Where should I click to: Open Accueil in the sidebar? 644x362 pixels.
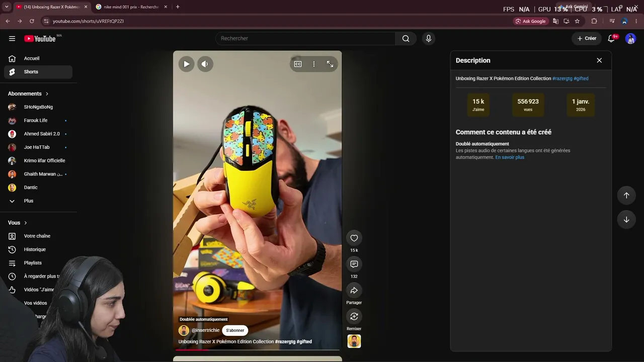(x=38, y=58)
